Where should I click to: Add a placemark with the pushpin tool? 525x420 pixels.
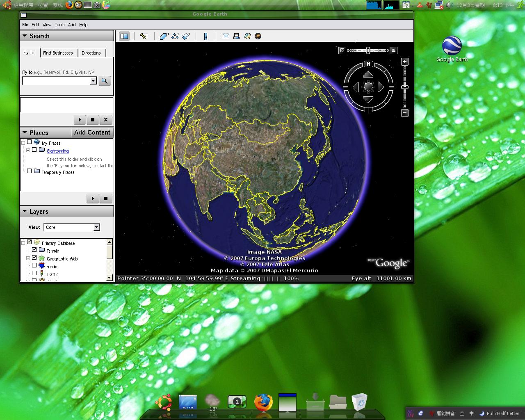coord(144,36)
